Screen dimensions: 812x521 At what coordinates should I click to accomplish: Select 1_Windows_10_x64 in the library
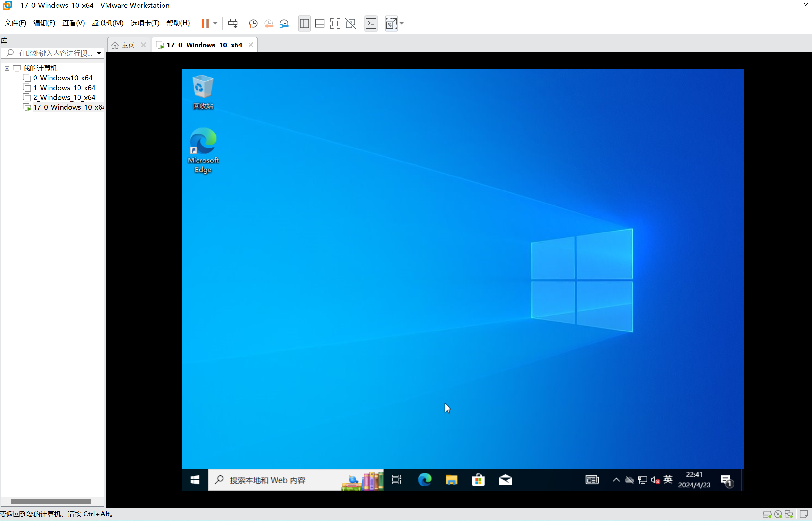pyautogui.click(x=64, y=88)
